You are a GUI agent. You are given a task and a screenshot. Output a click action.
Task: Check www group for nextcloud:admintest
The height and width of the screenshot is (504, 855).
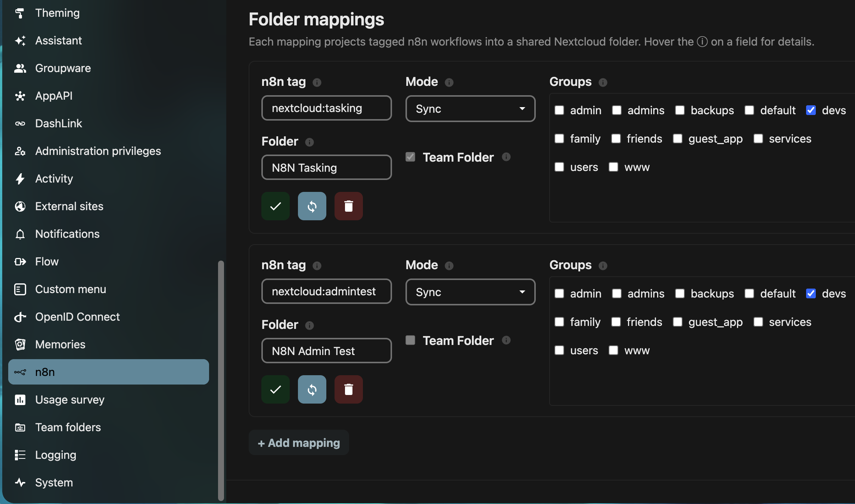pyautogui.click(x=613, y=350)
